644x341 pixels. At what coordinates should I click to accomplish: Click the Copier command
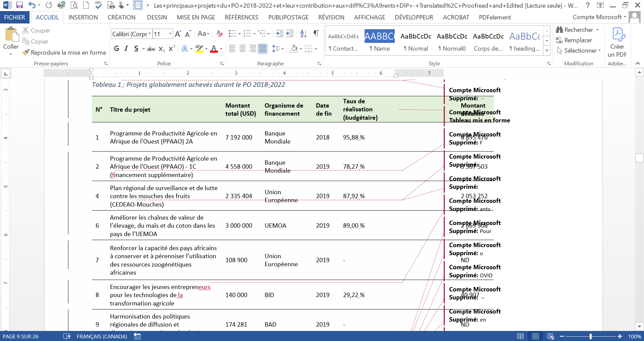tap(35, 42)
